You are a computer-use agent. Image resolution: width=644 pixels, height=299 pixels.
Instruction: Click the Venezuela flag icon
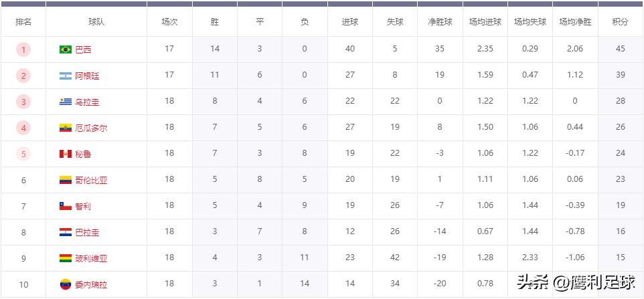[65, 284]
